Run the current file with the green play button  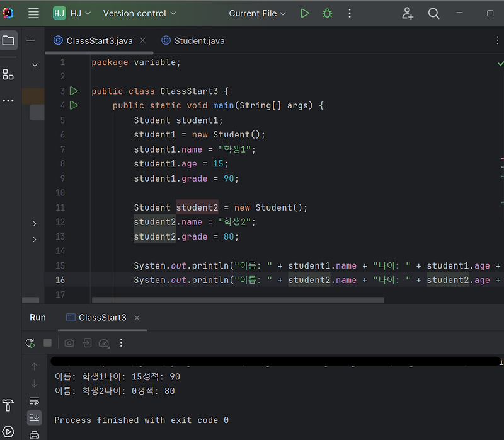point(304,13)
